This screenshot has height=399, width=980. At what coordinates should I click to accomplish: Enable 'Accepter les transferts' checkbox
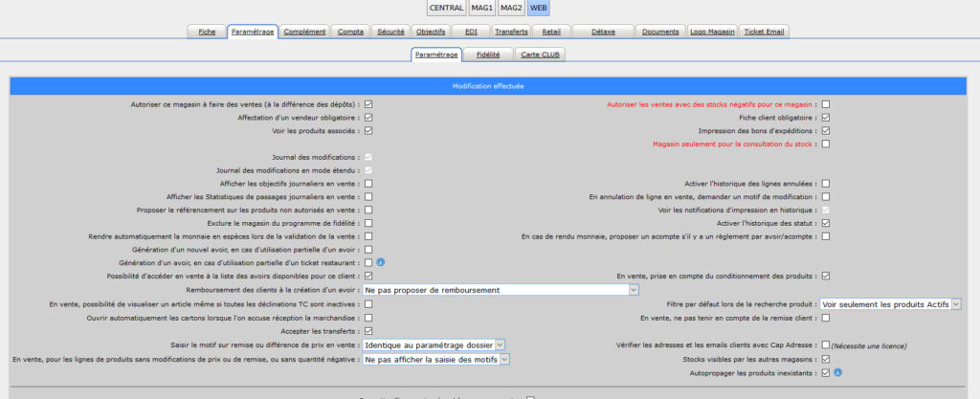368,330
